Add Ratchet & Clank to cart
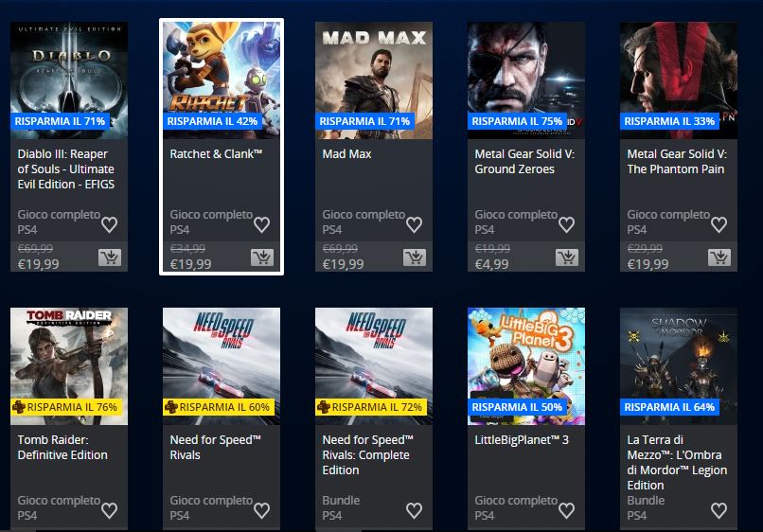 (x=262, y=257)
